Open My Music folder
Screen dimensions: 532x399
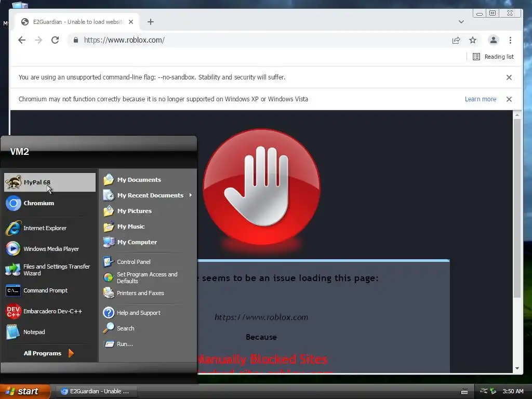(148, 227)
